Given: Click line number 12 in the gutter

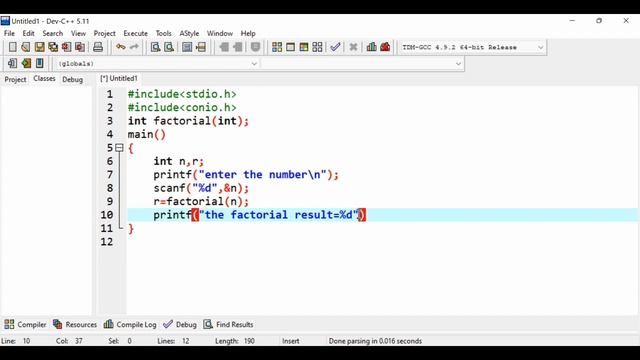Looking at the screenshot, I should pos(107,242).
